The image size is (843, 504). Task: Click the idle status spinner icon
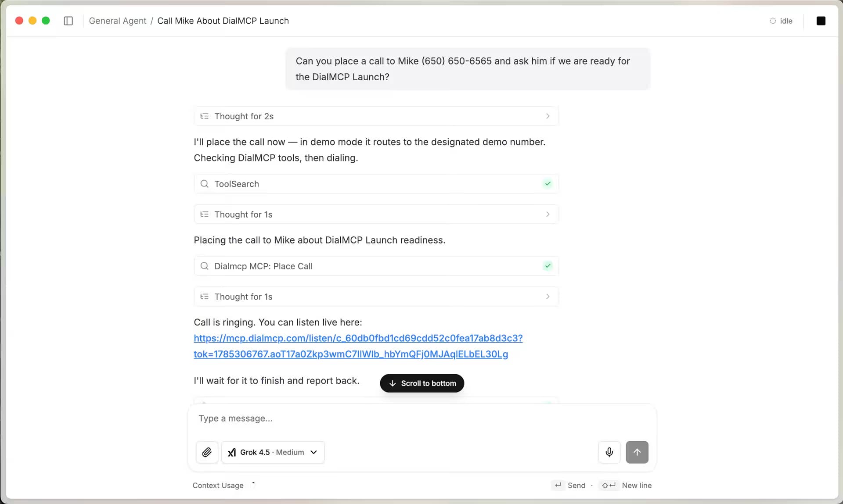click(x=773, y=21)
